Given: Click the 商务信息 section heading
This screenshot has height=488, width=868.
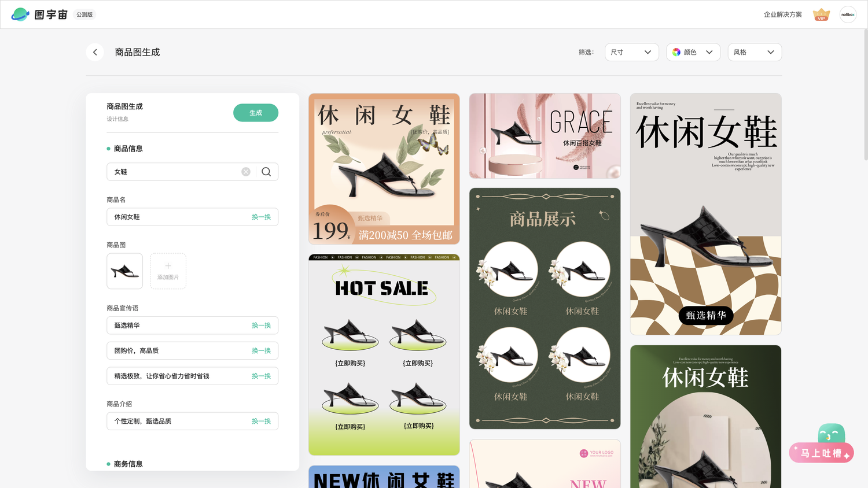Looking at the screenshot, I should point(128,464).
